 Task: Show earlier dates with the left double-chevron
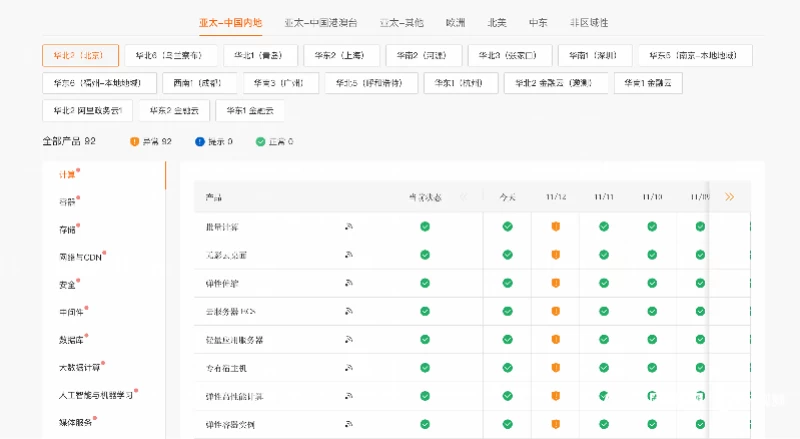coord(463,197)
